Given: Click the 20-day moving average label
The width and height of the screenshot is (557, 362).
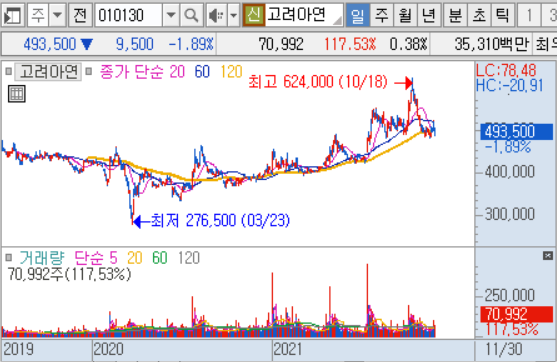Looking at the screenshot, I should (177, 72).
